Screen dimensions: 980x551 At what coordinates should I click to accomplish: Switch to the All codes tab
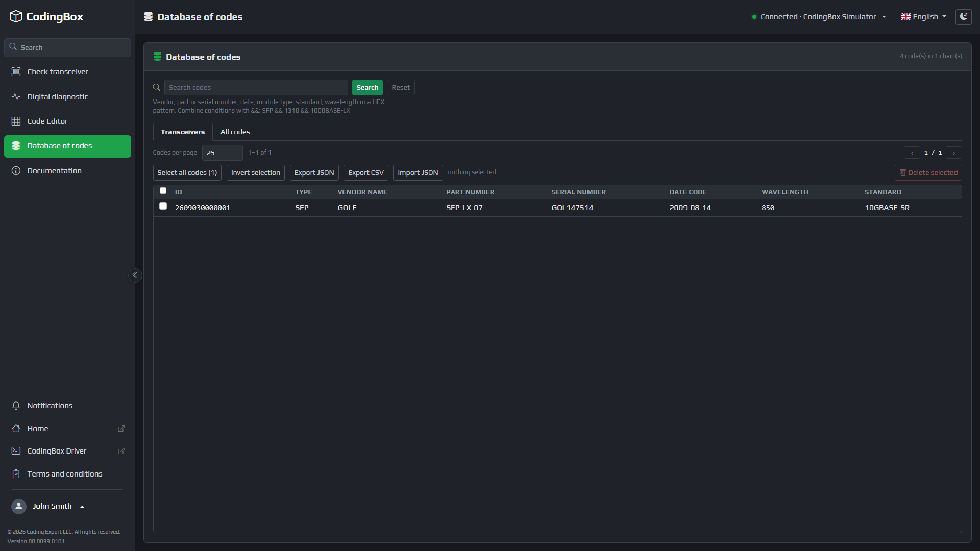point(235,132)
